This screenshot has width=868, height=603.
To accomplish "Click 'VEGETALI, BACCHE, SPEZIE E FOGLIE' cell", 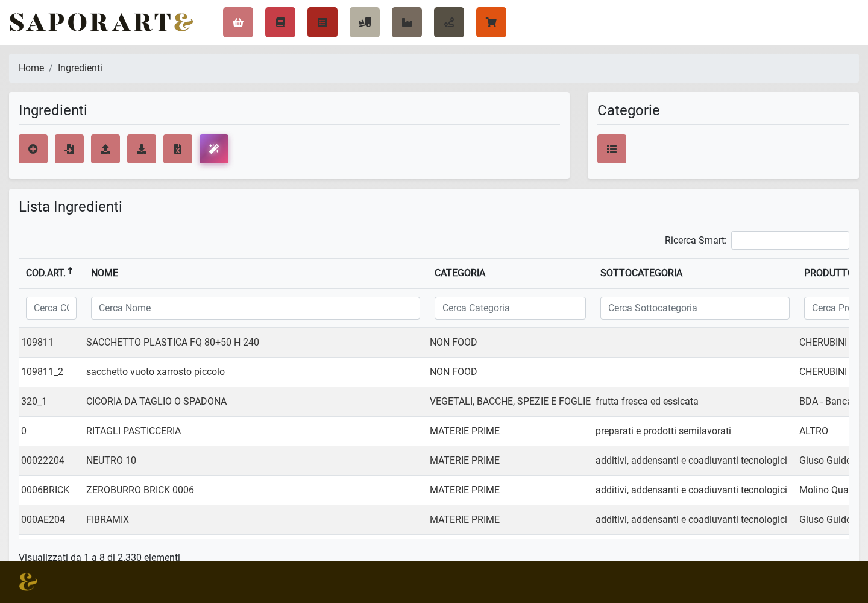I will [x=510, y=402].
